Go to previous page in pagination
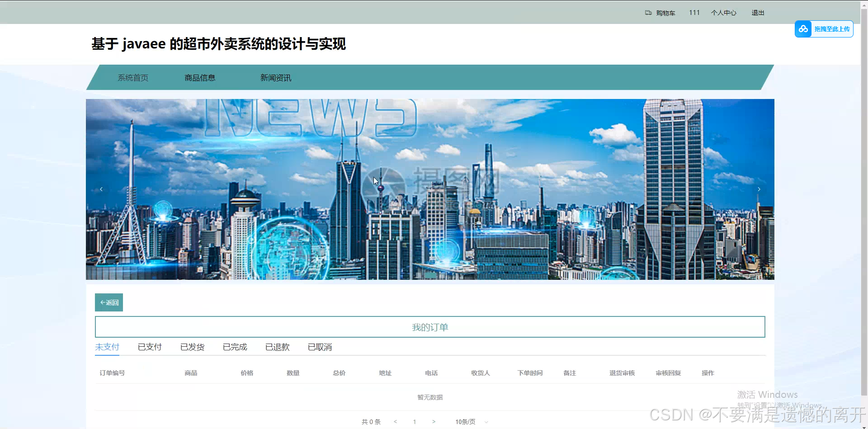 tap(396, 422)
